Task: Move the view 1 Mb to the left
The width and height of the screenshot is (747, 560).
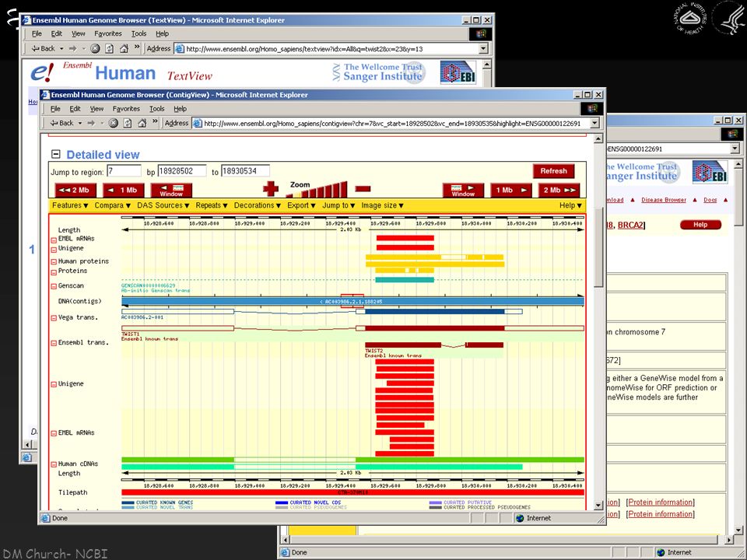Action: tap(124, 190)
